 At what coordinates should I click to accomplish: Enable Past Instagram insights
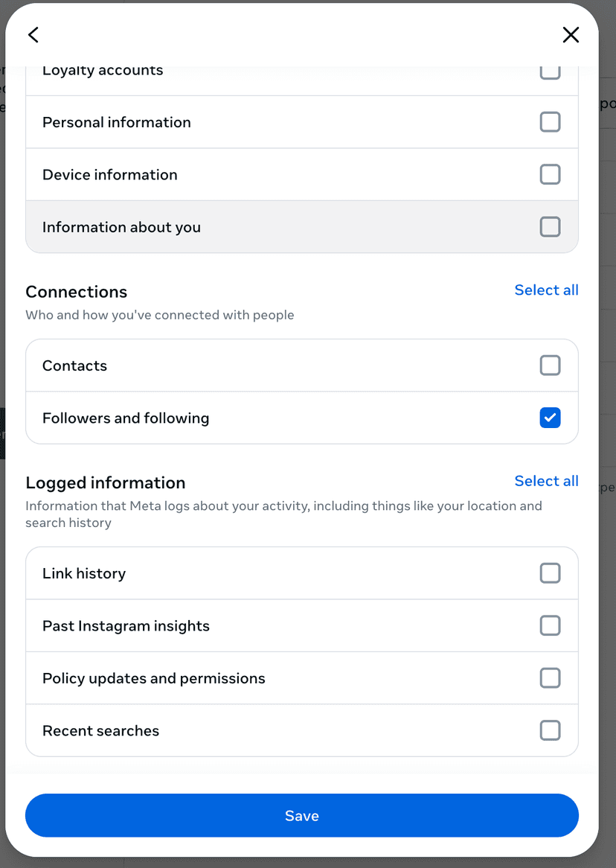point(550,625)
